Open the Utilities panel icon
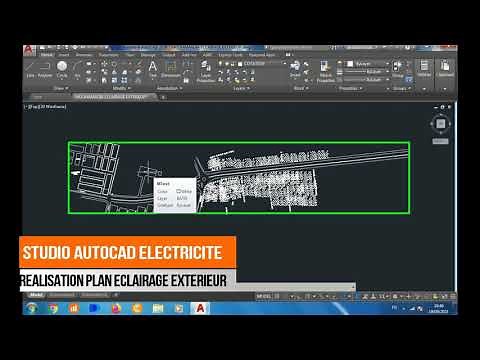The width and height of the screenshot is (480, 360). [x=424, y=68]
